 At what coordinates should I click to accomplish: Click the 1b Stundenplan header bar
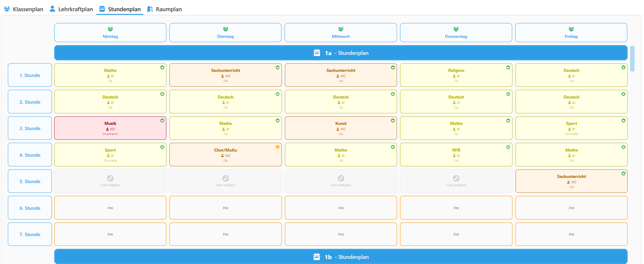tap(341, 257)
